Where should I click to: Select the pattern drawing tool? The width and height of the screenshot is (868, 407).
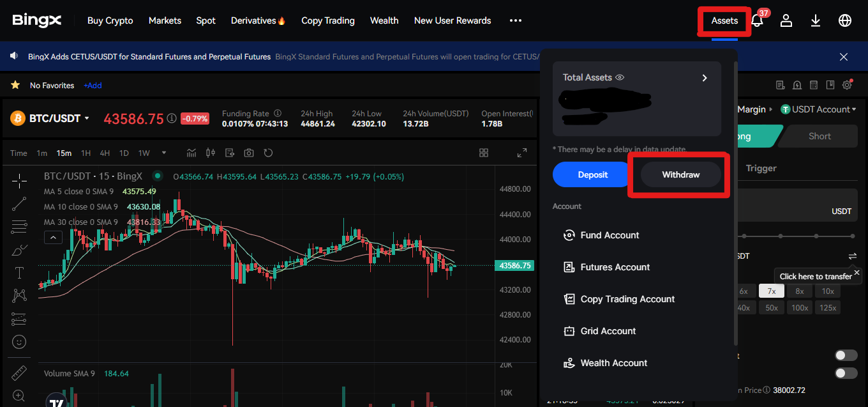coord(19,295)
